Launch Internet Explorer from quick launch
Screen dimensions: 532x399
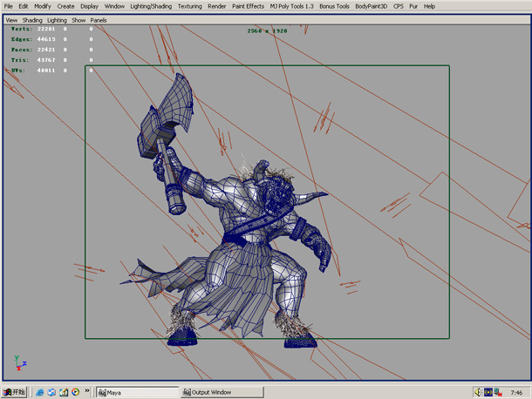coord(40,392)
